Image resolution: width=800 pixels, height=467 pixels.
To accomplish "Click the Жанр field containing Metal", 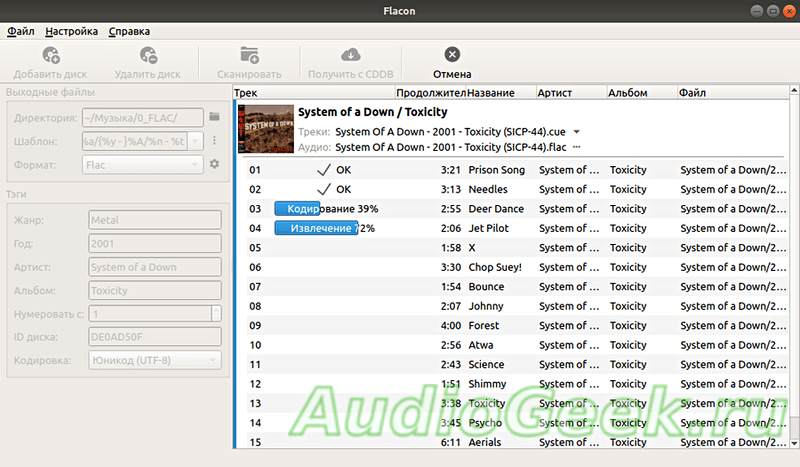I will [x=155, y=220].
